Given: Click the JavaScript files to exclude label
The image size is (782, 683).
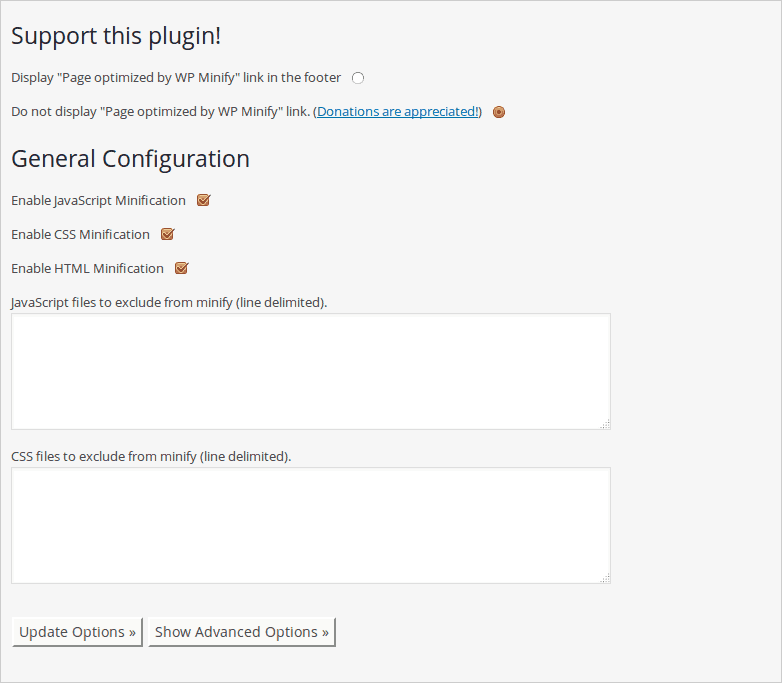Looking at the screenshot, I should coord(169,303).
